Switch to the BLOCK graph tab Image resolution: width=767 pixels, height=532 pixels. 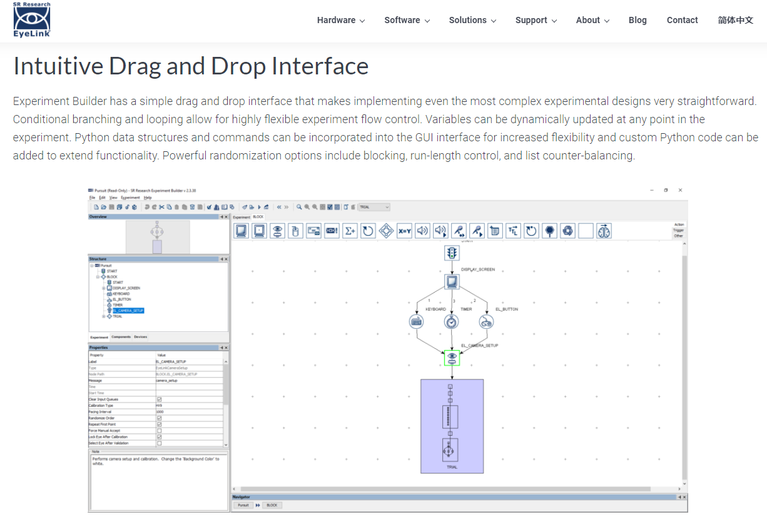(x=258, y=217)
